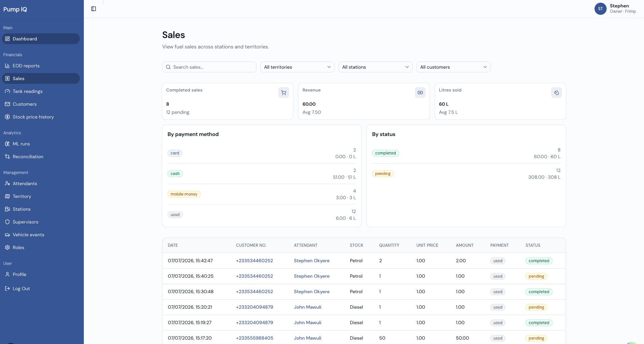
Task: Click the EOD reports chart icon
Action: [7, 66]
